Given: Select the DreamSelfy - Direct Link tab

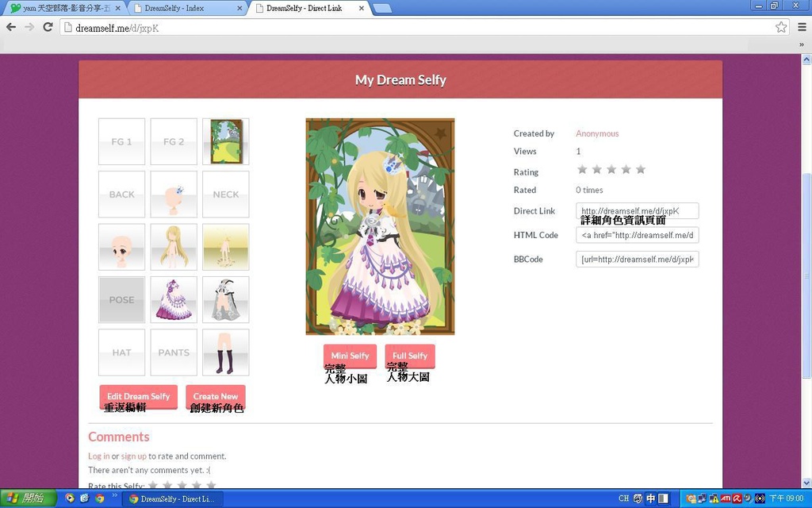Looking at the screenshot, I should [x=310, y=8].
